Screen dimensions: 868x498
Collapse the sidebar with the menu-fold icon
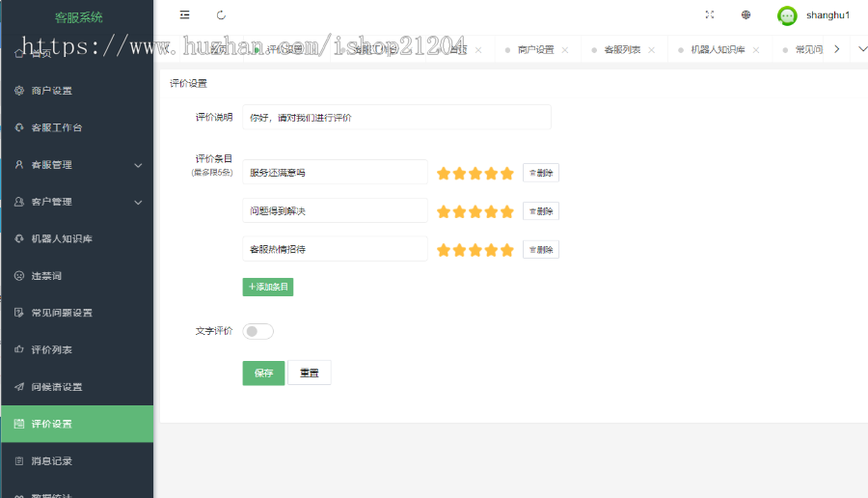[x=185, y=14]
